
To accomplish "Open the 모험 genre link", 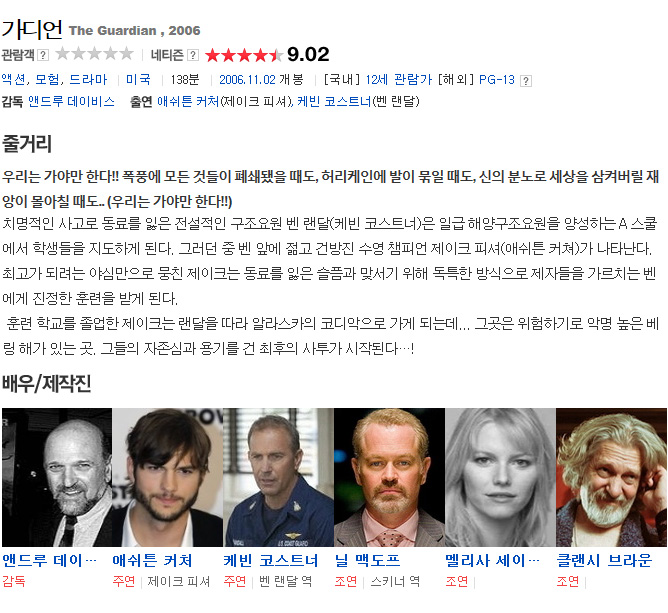I will tap(47, 79).
